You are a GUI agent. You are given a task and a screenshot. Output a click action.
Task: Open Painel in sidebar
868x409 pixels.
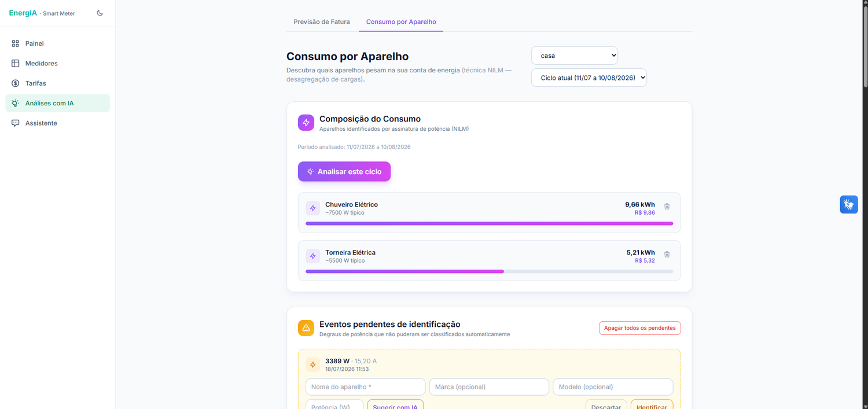[58, 43]
